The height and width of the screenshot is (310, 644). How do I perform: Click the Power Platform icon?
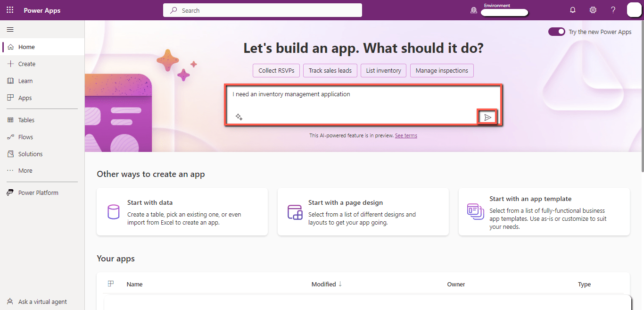[11, 193]
